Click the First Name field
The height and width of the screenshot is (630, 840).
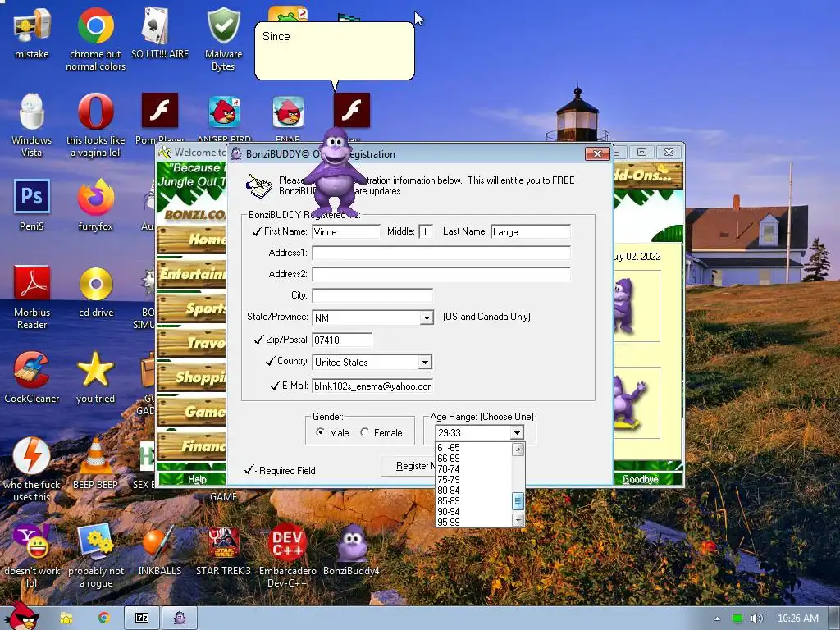point(346,231)
